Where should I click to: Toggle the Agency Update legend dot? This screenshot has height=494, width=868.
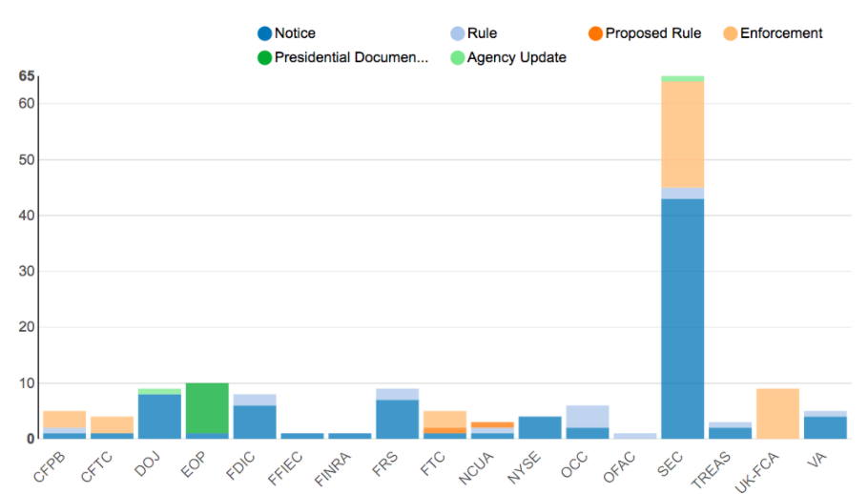pyautogui.click(x=457, y=57)
